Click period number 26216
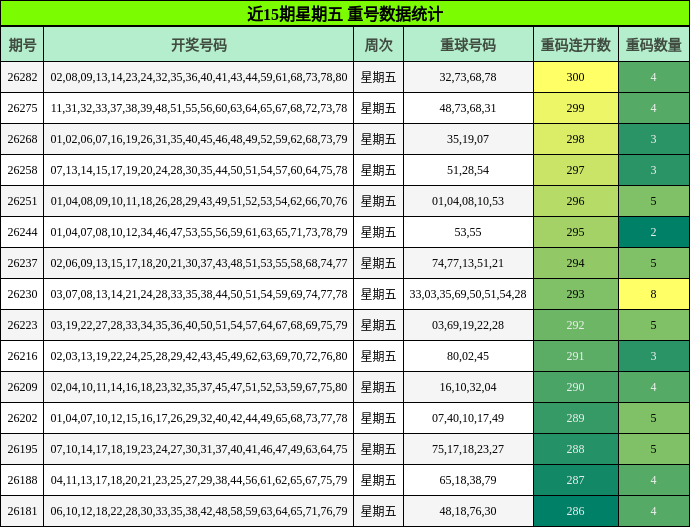 (x=22, y=356)
